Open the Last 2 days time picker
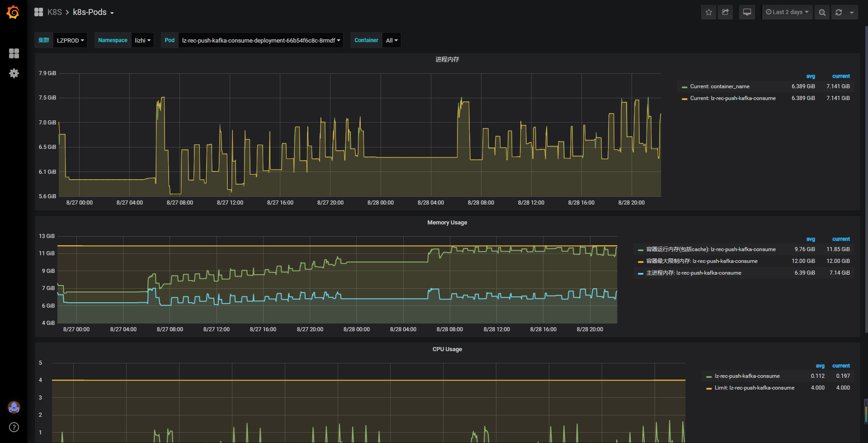The image size is (868, 443). coord(787,12)
